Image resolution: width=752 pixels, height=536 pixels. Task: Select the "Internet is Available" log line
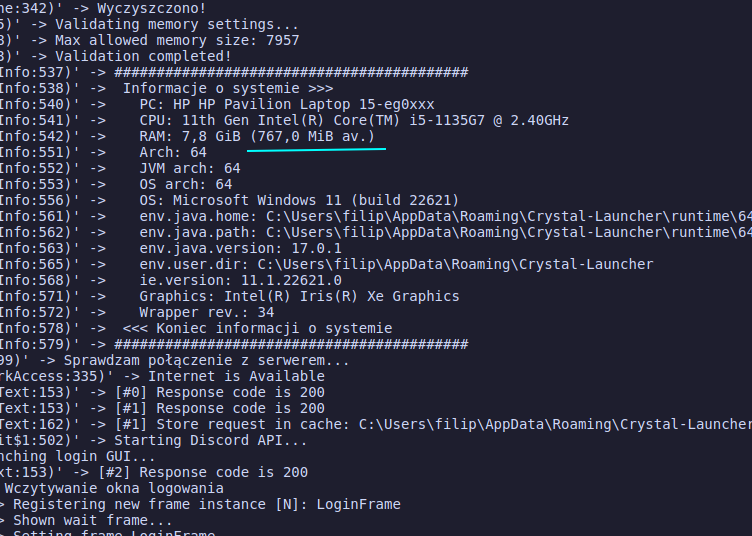pos(236,376)
